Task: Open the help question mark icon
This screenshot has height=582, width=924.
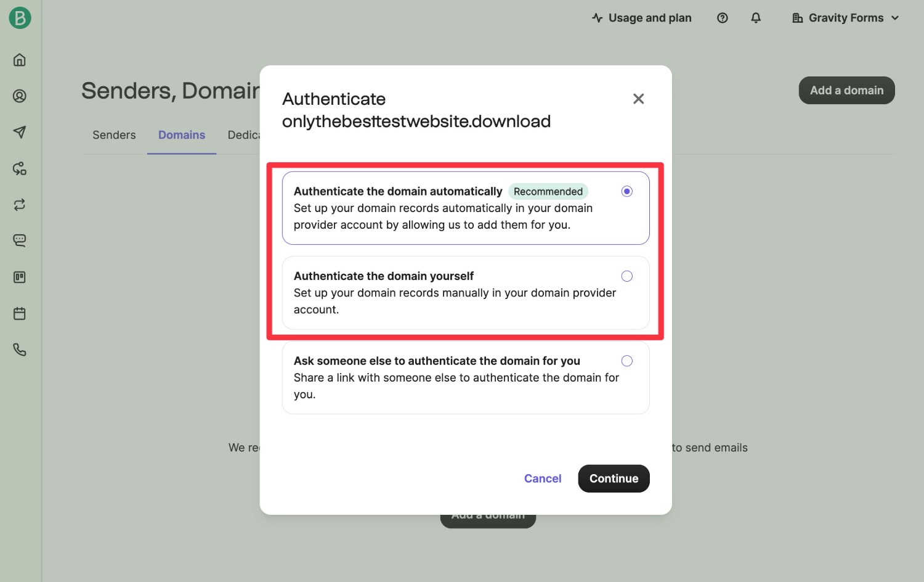Action: pos(723,18)
